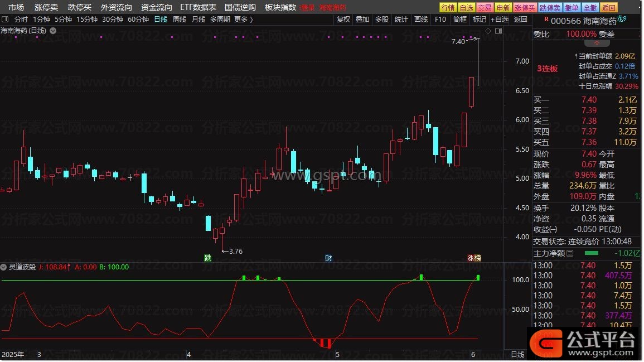Open the 跌停买 menu

[79, 7]
